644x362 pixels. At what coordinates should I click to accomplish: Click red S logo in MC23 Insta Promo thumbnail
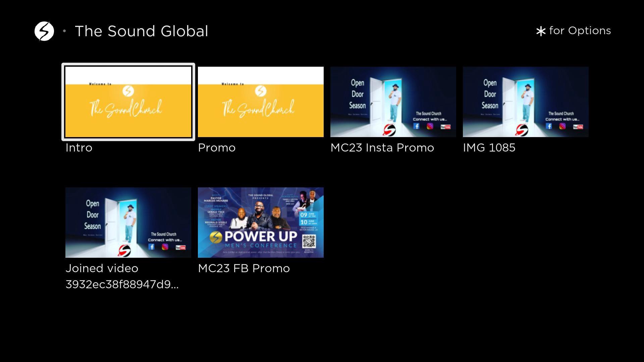click(389, 129)
